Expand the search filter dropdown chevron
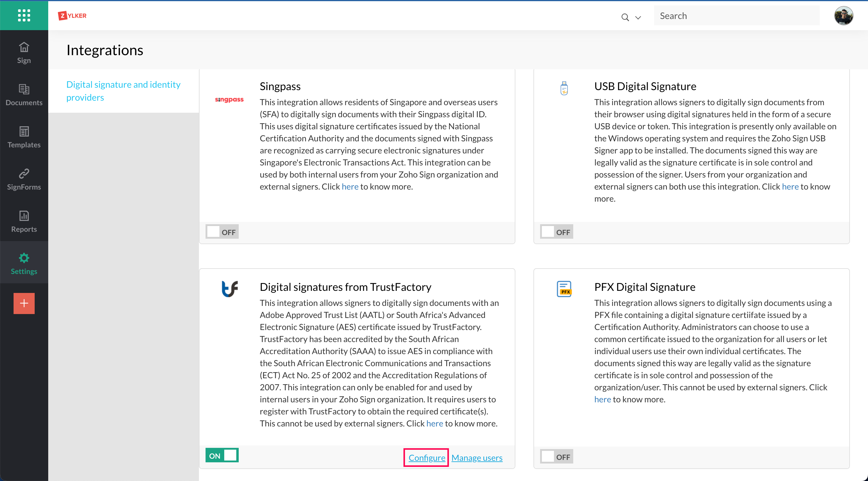 [638, 17]
